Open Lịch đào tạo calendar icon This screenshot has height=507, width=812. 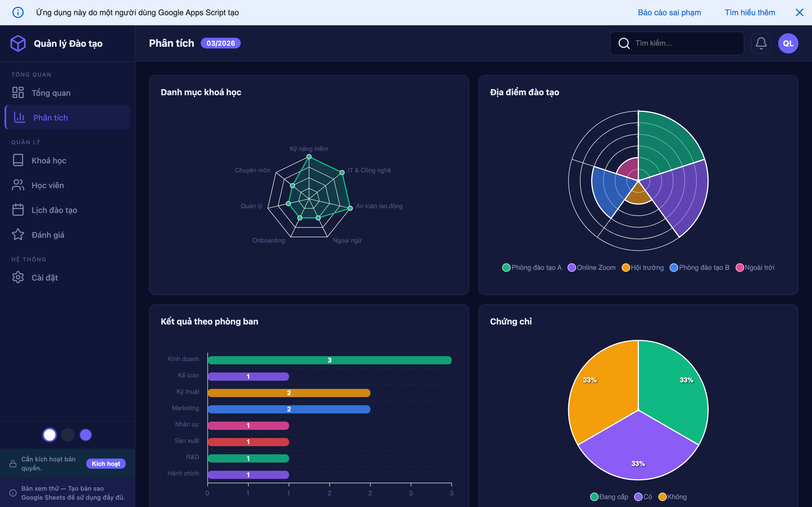(x=18, y=210)
